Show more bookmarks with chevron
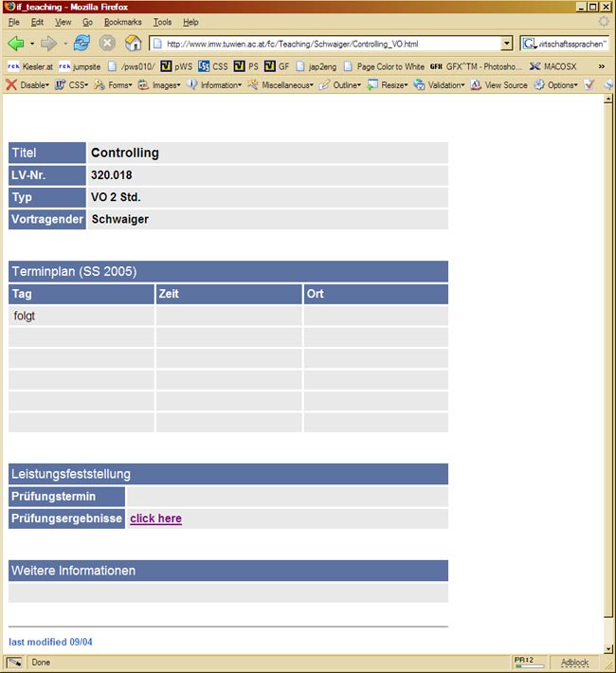Image resolution: width=616 pixels, height=673 pixels. [601, 66]
